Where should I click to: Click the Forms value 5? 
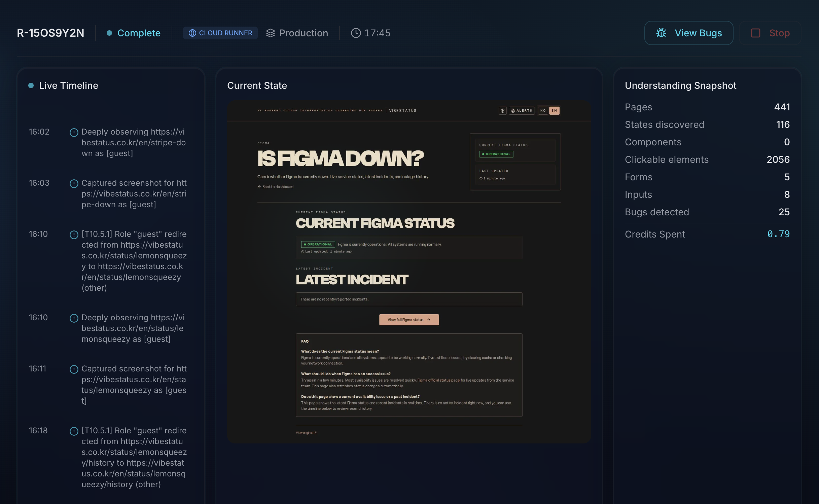point(787,177)
